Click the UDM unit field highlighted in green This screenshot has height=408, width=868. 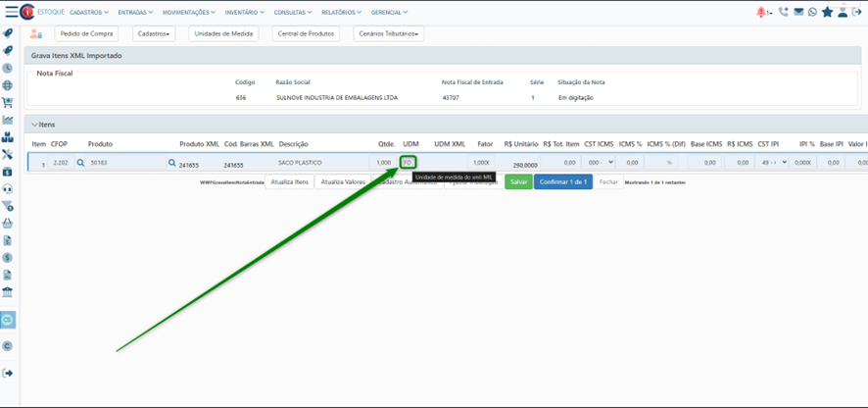coord(409,163)
